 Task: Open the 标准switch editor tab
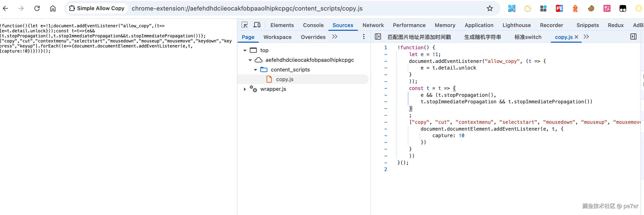pos(528,37)
